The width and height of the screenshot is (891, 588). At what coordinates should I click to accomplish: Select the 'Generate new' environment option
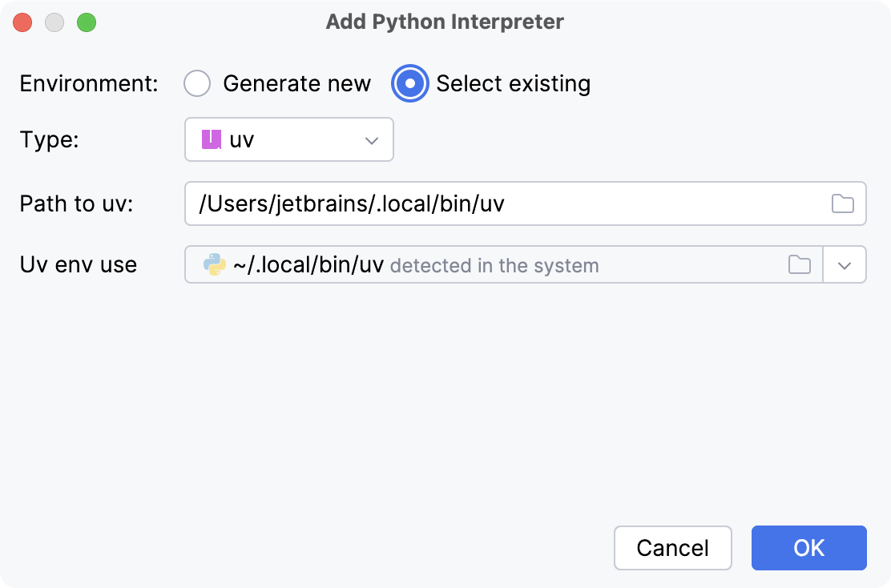[197, 83]
